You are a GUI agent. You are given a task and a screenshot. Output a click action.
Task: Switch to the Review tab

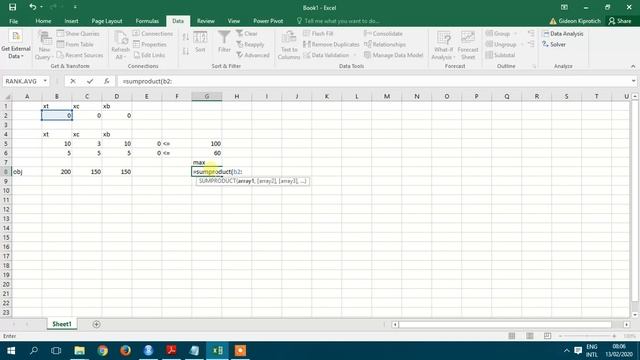(x=206, y=21)
